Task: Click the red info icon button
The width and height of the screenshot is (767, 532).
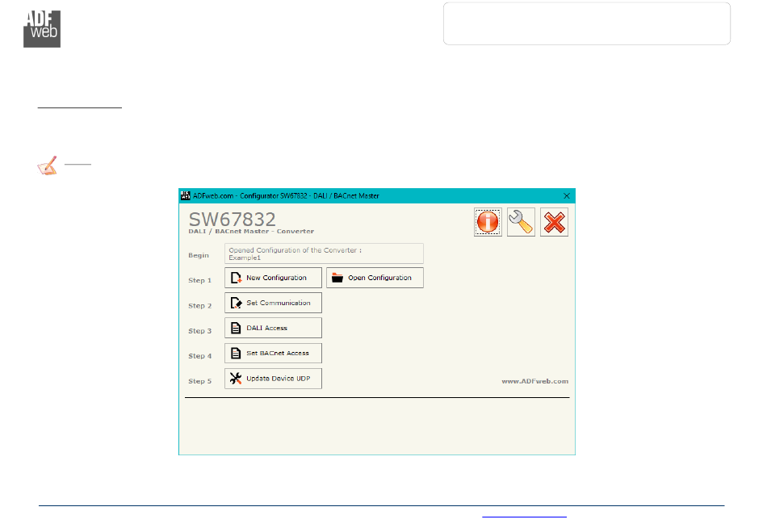Action: coord(488,222)
